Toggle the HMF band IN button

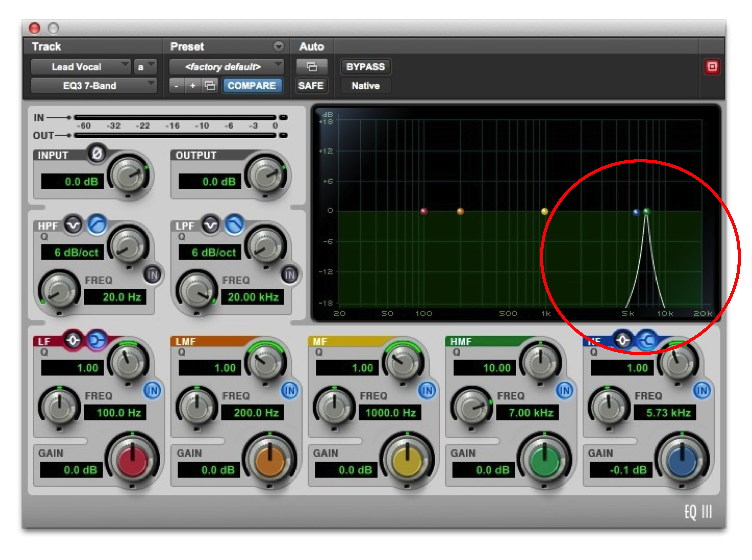(565, 391)
